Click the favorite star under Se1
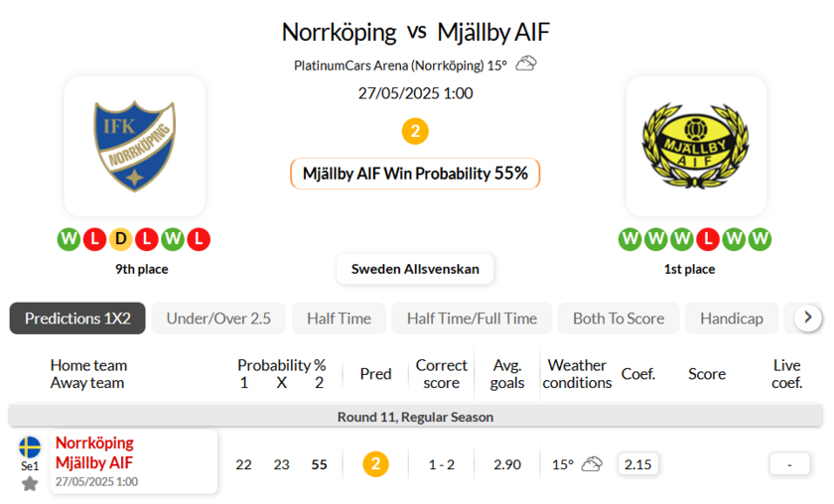 (x=30, y=483)
